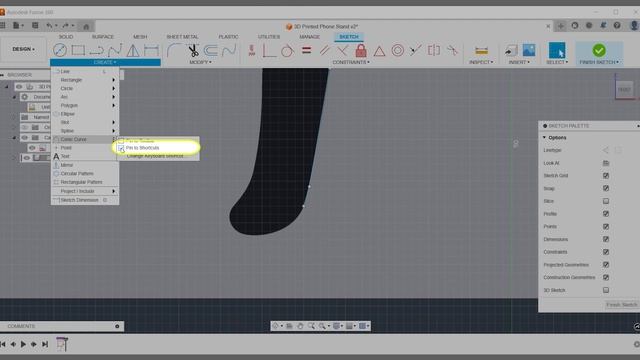Select the Fillet tool icon

coord(175,50)
